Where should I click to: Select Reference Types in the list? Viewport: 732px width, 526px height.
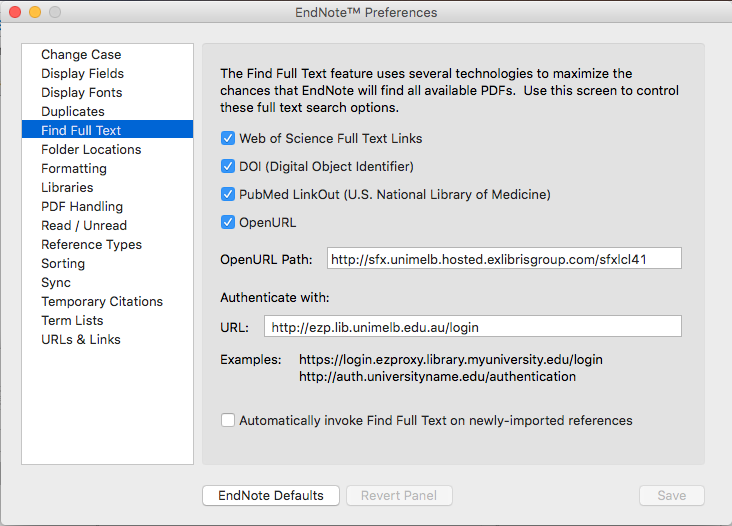(x=92, y=245)
